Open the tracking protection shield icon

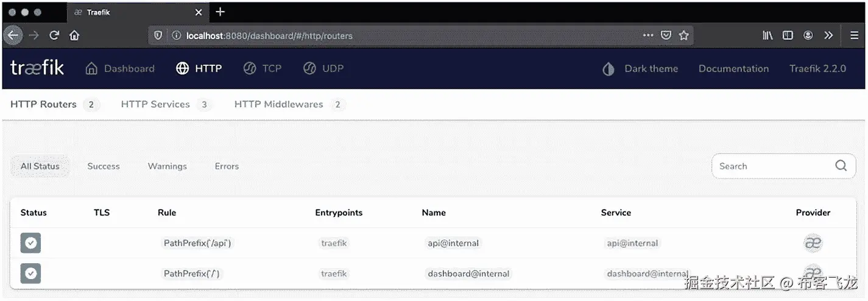(158, 35)
